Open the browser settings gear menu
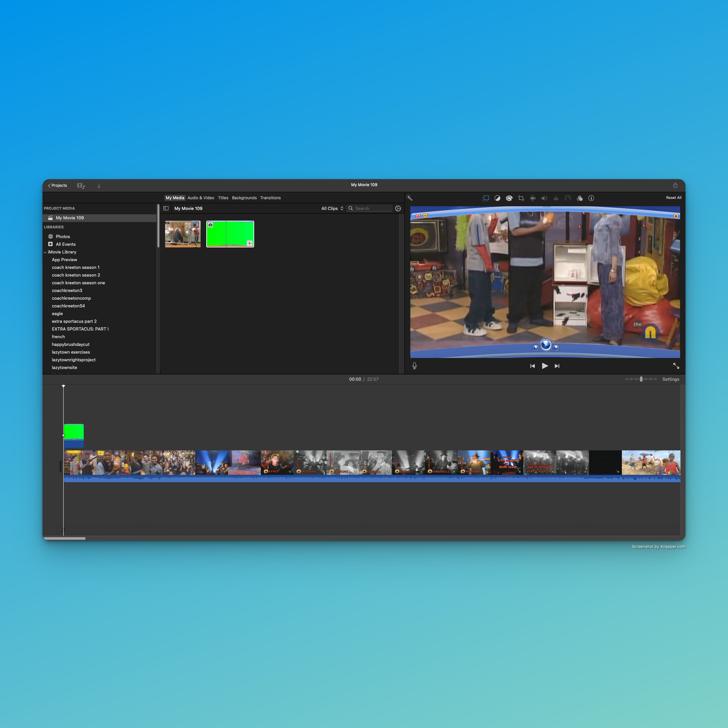 (398, 208)
